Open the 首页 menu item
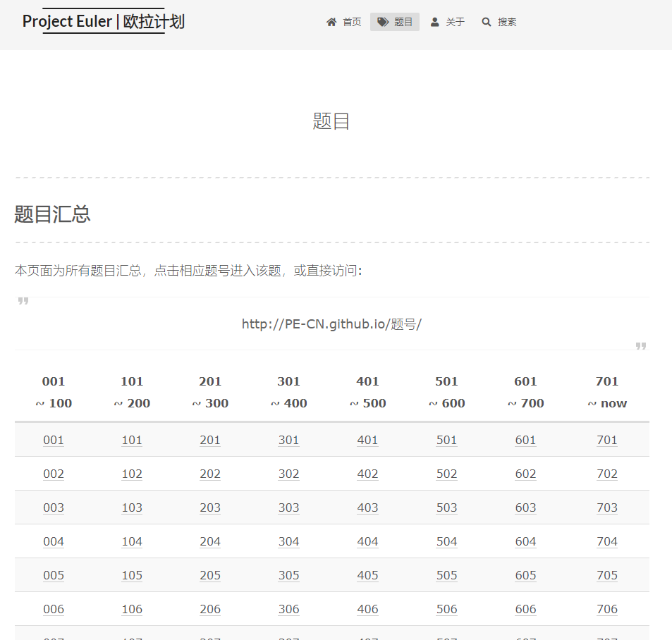Viewport: 672px width, 640px height. point(343,22)
